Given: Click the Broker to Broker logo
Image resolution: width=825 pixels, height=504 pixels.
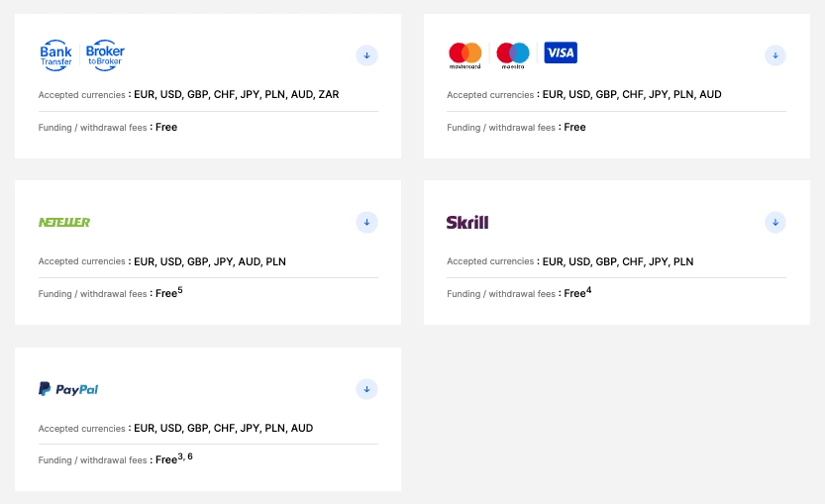Looking at the screenshot, I should click(x=105, y=55).
